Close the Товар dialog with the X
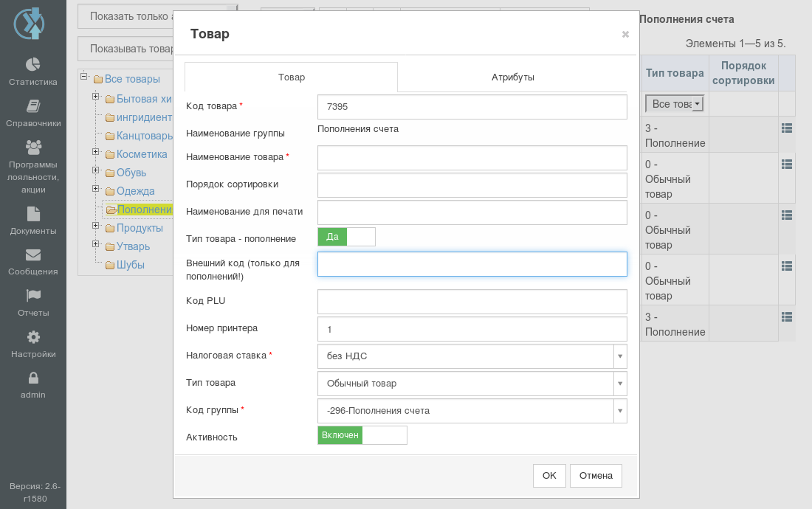 coord(625,34)
